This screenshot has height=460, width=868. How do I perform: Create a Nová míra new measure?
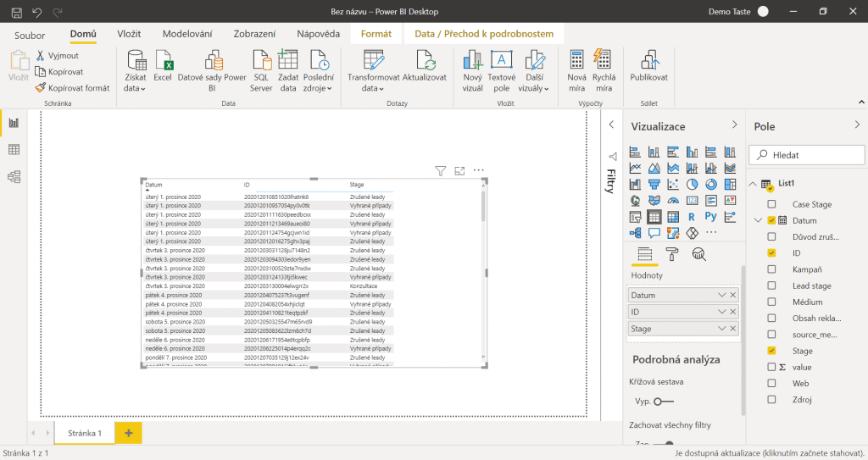click(x=576, y=69)
